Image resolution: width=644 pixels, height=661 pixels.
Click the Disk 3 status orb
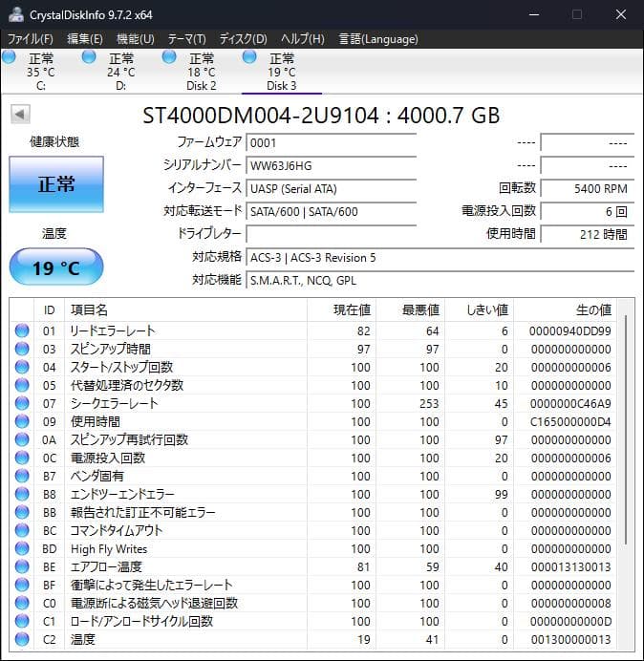click(x=249, y=57)
